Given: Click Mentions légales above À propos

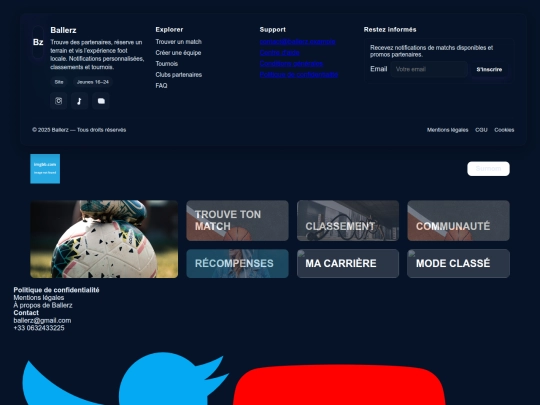Looking at the screenshot, I should tap(39, 298).
